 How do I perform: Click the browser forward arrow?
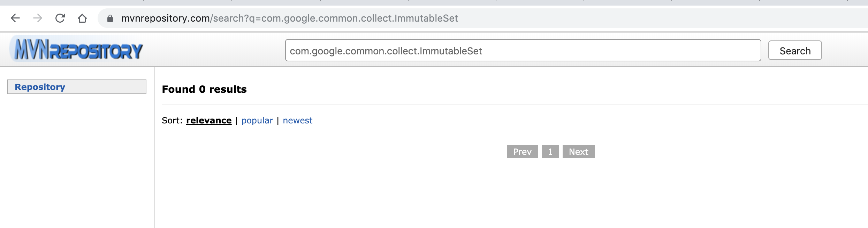point(38,18)
